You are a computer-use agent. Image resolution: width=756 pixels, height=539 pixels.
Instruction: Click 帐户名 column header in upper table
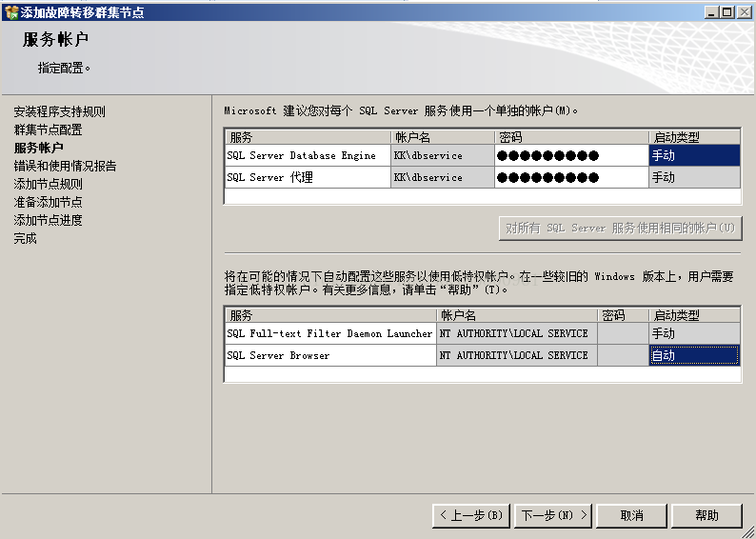pyautogui.click(x=442, y=137)
